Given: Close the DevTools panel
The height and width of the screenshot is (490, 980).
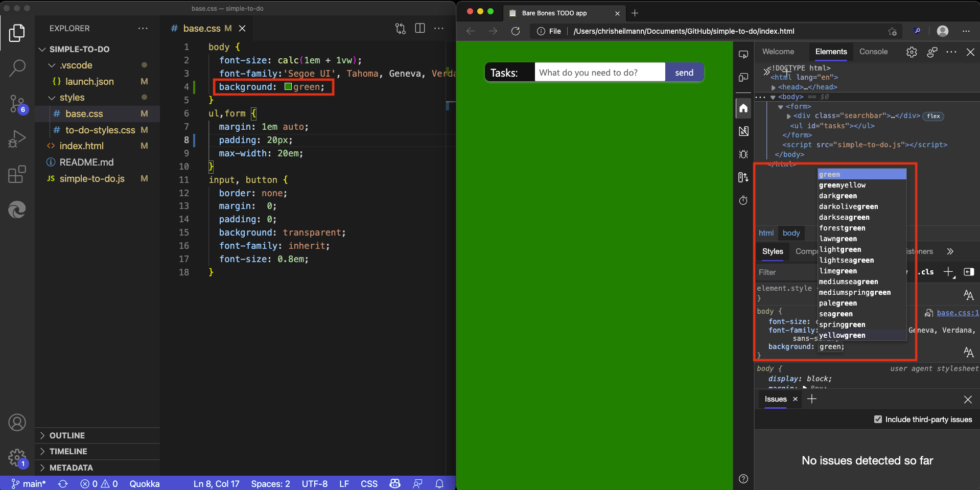Looking at the screenshot, I should (x=970, y=52).
